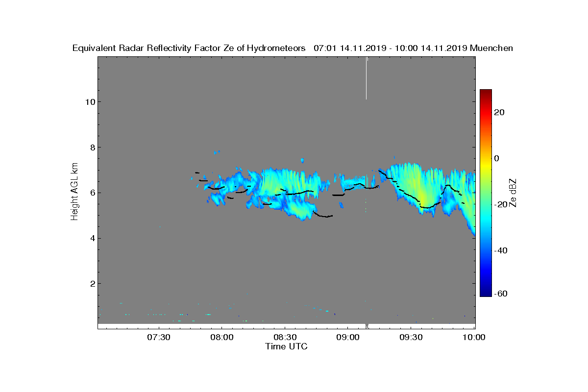Click the white vertical line near 09:08
Viewport: 588px width, 392px height.
click(x=366, y=78)
